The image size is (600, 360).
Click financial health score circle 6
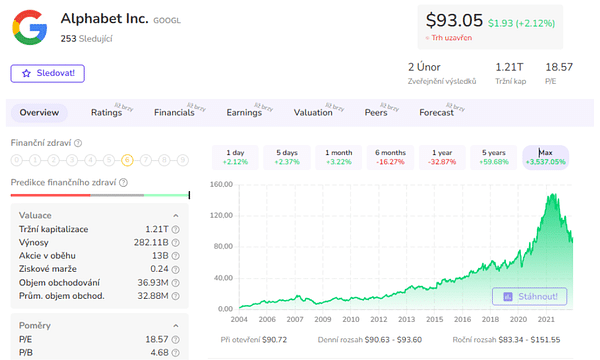(127, 160)
